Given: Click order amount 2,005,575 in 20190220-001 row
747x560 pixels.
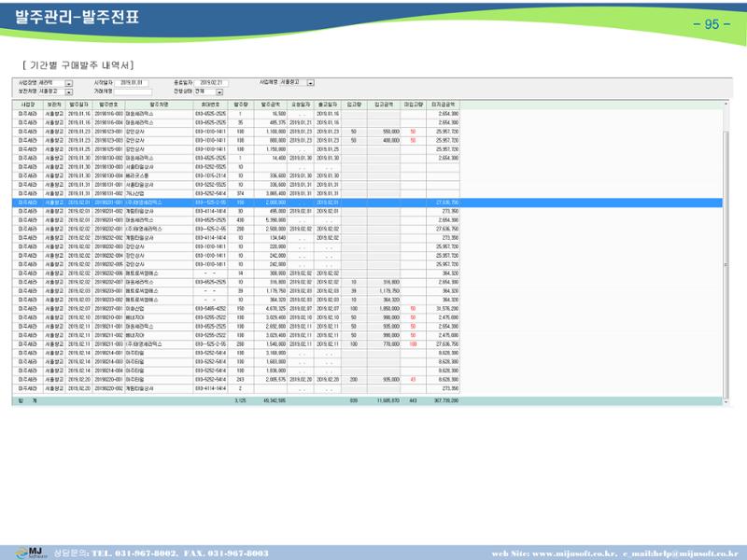Looking at the screenshot, I should [275, 380].
